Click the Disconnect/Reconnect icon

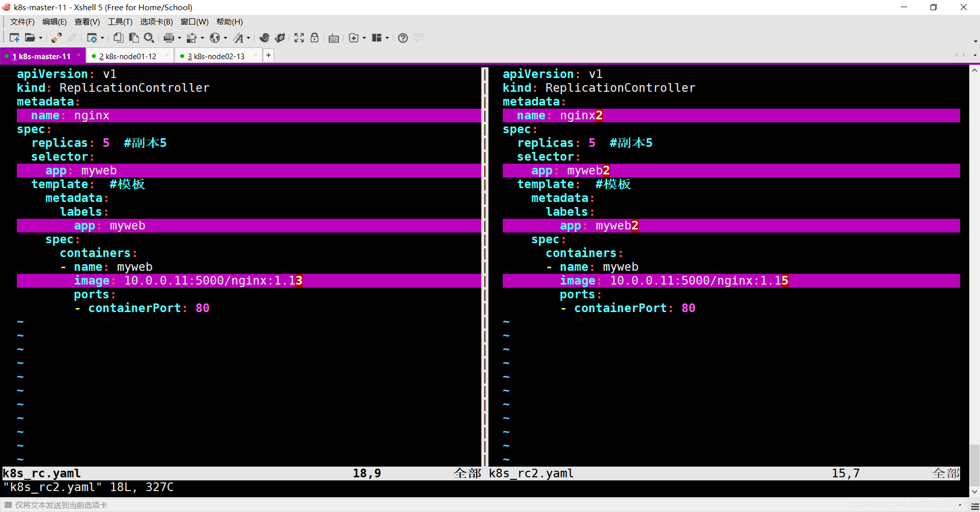[x=57, y=38]
